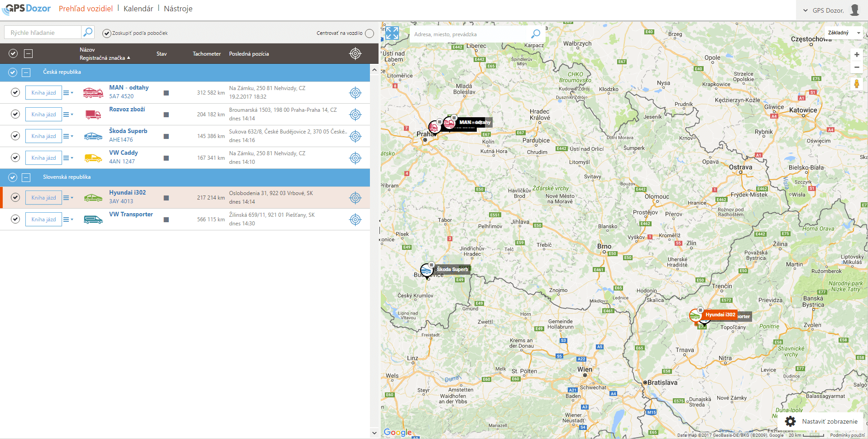Click vehicle list scrollbar down arrow
The width and height of the screenshot is (868, 439).
pyautogui.click(x=374, y=433)
